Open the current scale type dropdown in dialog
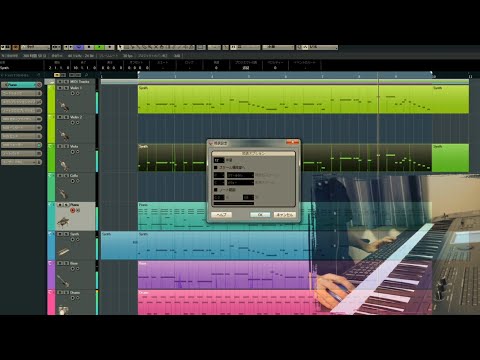Image resolution: width=480 pixels, height=360 pixels. tap(240, 175)
